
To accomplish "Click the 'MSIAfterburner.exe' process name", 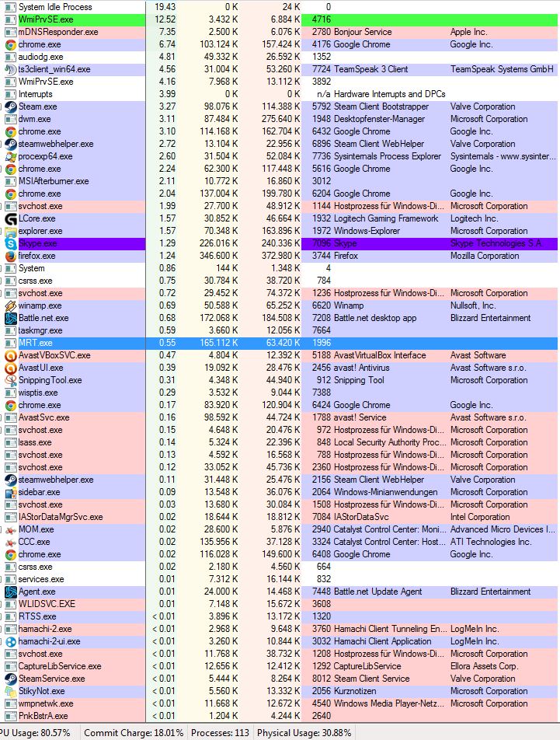I will 54,181.
